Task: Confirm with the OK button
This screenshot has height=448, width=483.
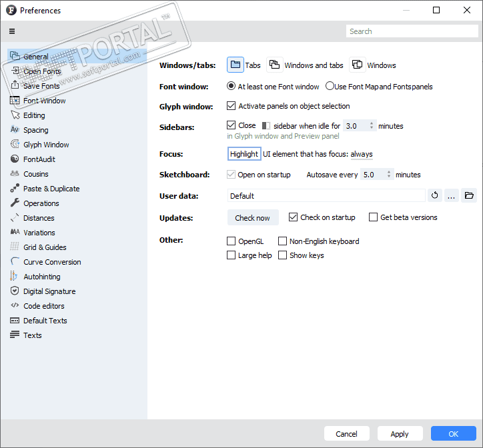Action: [x=454, y=433]
